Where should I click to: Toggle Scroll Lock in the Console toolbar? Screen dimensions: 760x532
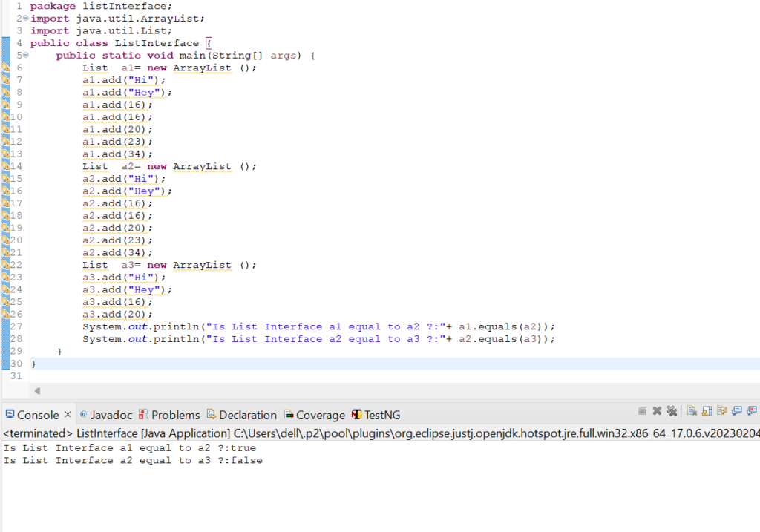707,411
